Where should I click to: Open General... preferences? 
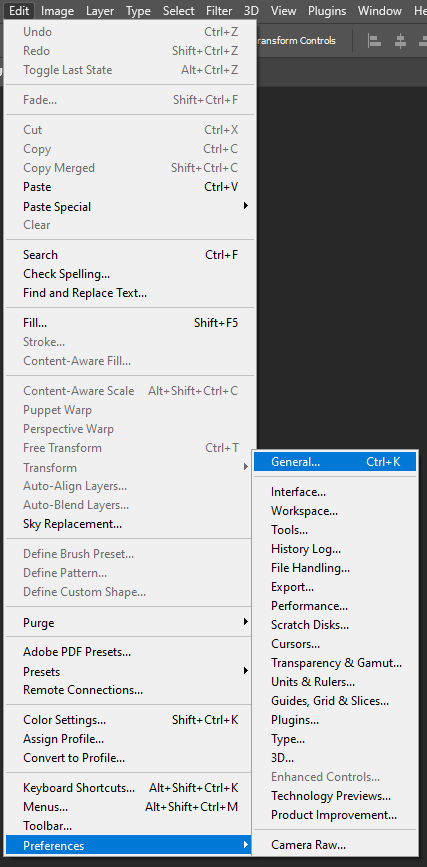pos(335,462)
